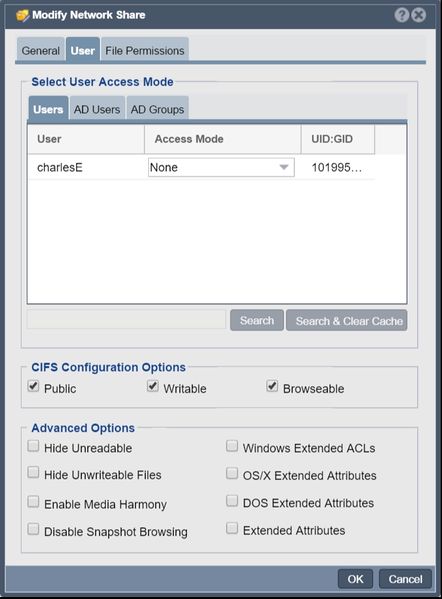The height and width of the screenshot is (599, 442).
Task: Open the Access Mode dropdown for charlesE
Action: (x=221, y=167)
